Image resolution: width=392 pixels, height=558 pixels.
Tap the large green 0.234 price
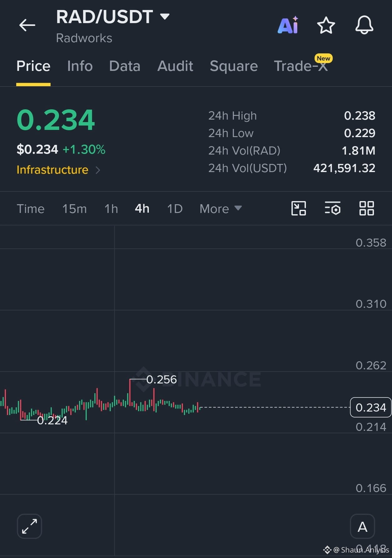point(56,120)
